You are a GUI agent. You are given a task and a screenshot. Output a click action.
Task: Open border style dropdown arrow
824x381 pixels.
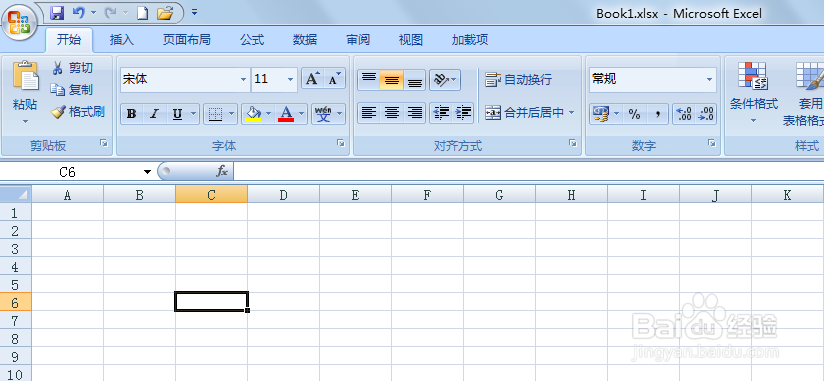(x=232, y=114)
